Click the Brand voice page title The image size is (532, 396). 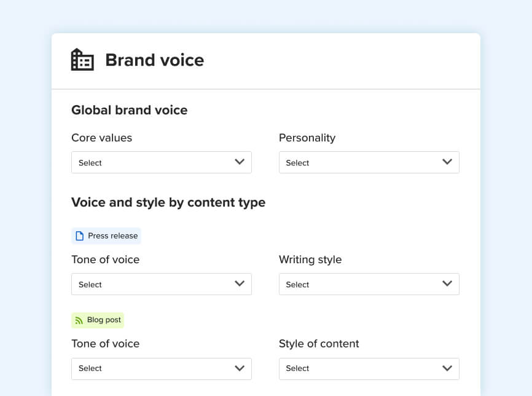(154, 60)
